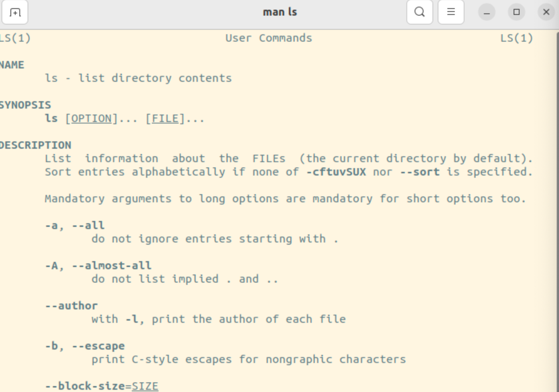Screen dimensions: 559x392
Task: Click the 'User Commands' header text
Action: [269, 38]
